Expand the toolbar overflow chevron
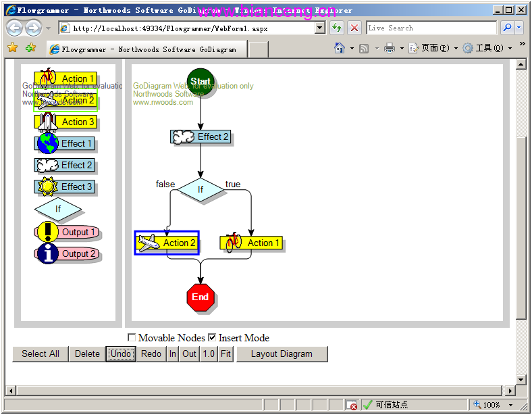This screenshot has width=532, height=415. 522,43
